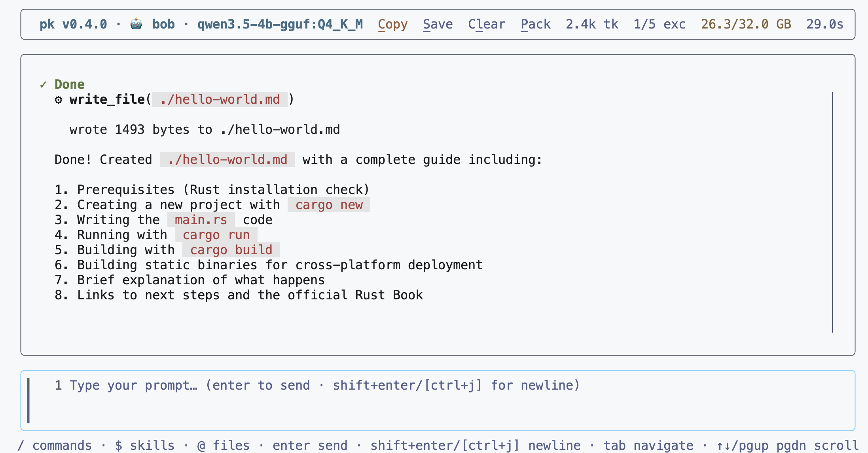
Task: Click the 1/5 exc status indicator
Action: coord(660,24)
